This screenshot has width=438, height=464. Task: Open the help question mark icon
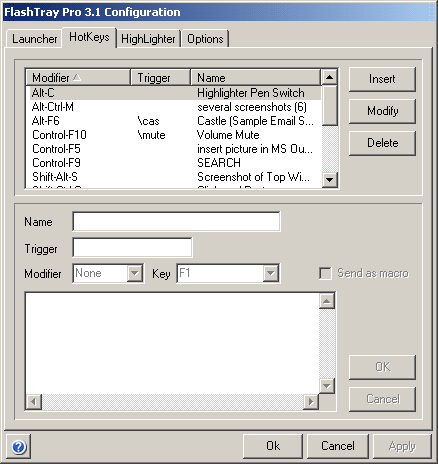click(x=18, y=446)
